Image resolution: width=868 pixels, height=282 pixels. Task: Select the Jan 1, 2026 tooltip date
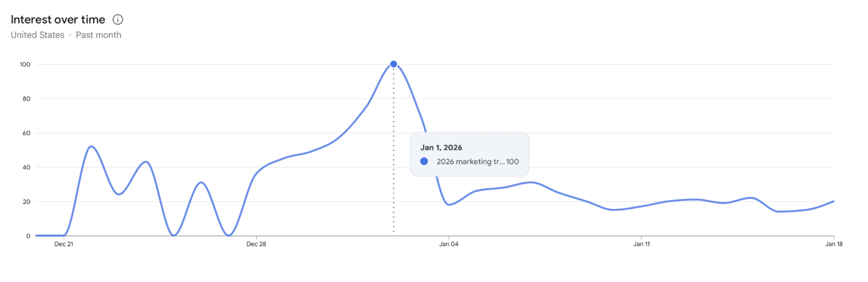(x=441, y=148)
